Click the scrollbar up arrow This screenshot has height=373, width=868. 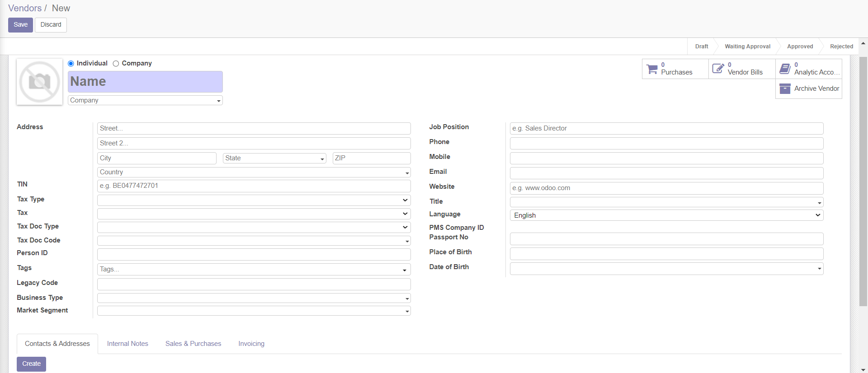tap(863, 43)
